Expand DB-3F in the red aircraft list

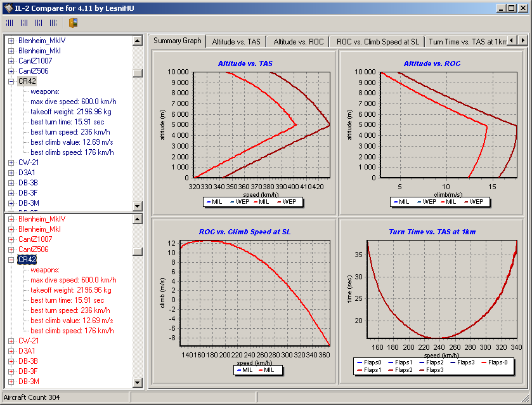11,372
